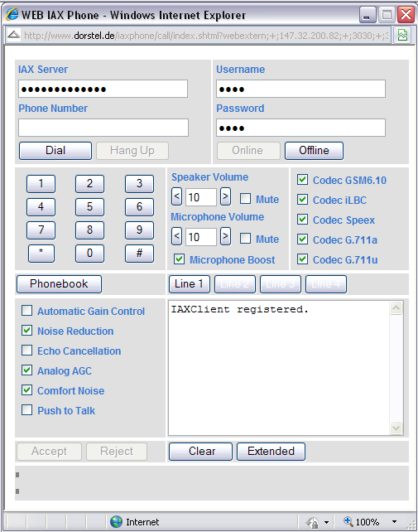Mute the microphone volume

[x=246, y=238]
